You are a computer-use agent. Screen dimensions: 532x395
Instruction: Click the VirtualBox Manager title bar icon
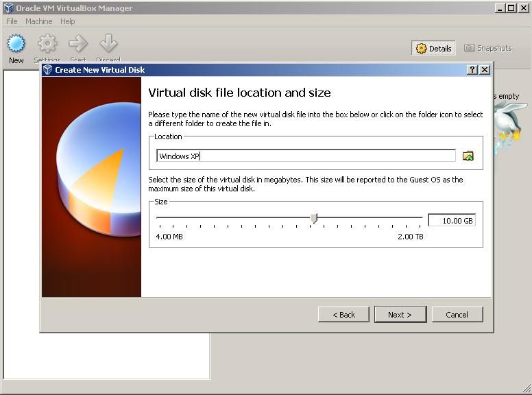point(9,8)
